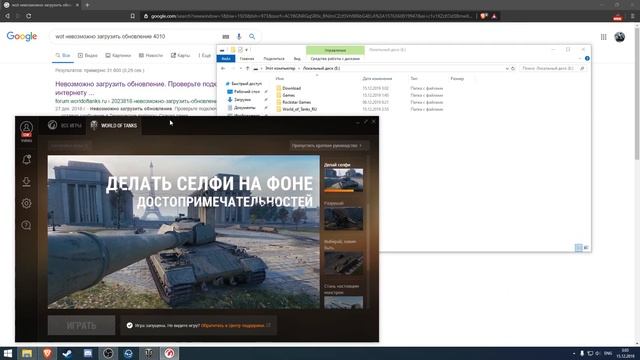Switch to Карты tab on Google
640x360 pixels.
180,56
